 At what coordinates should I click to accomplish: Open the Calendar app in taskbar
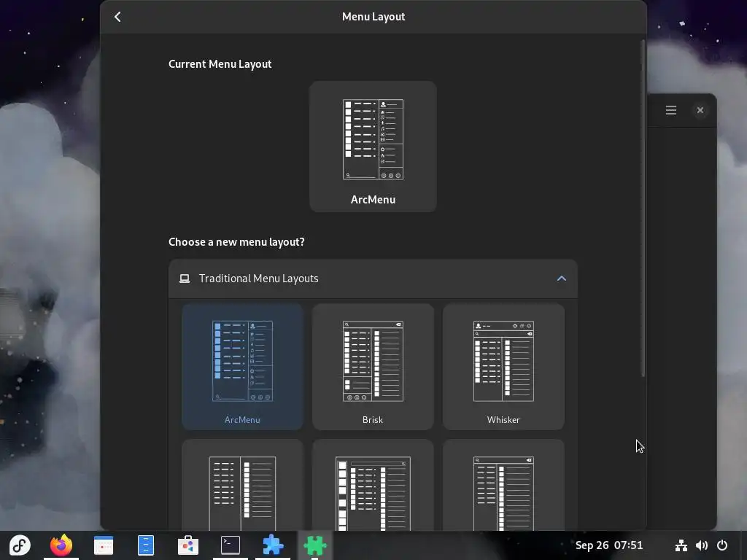(x=104, y=545)
